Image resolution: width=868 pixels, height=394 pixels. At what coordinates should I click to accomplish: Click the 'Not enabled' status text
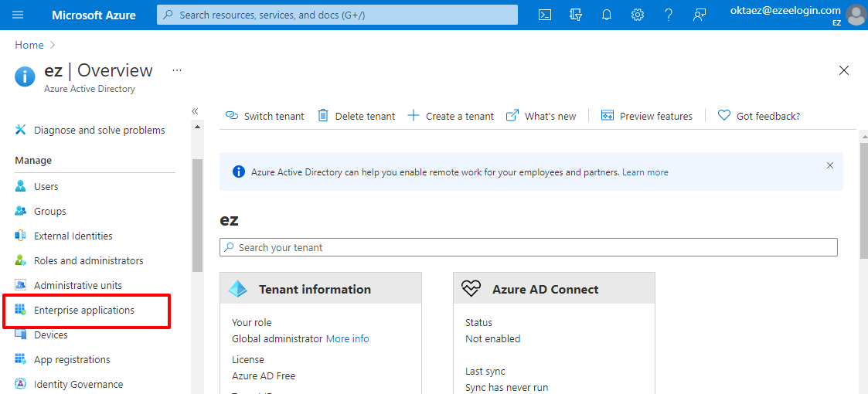pyautogui.click(x=492, y=338)
